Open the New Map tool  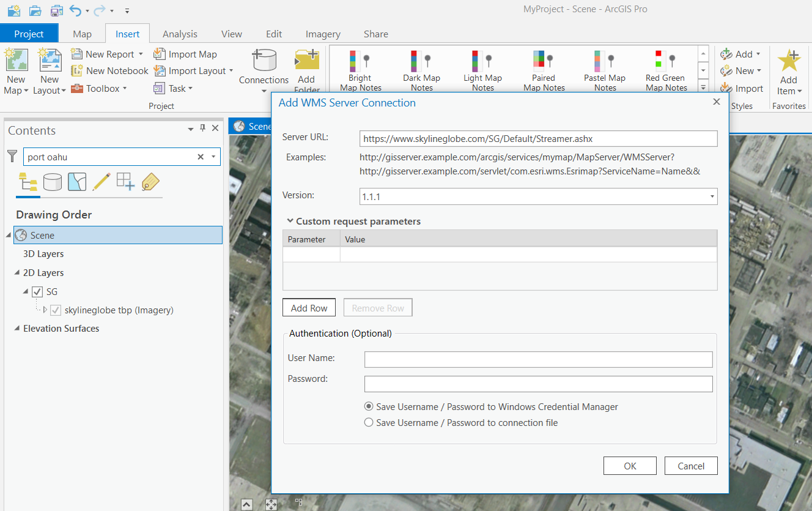pos(17,72)
